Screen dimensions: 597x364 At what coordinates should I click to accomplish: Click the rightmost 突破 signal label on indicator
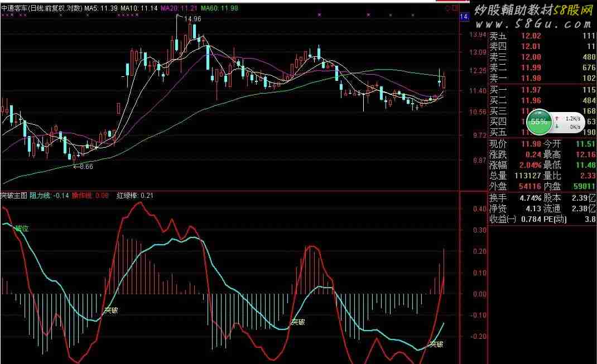436,344
